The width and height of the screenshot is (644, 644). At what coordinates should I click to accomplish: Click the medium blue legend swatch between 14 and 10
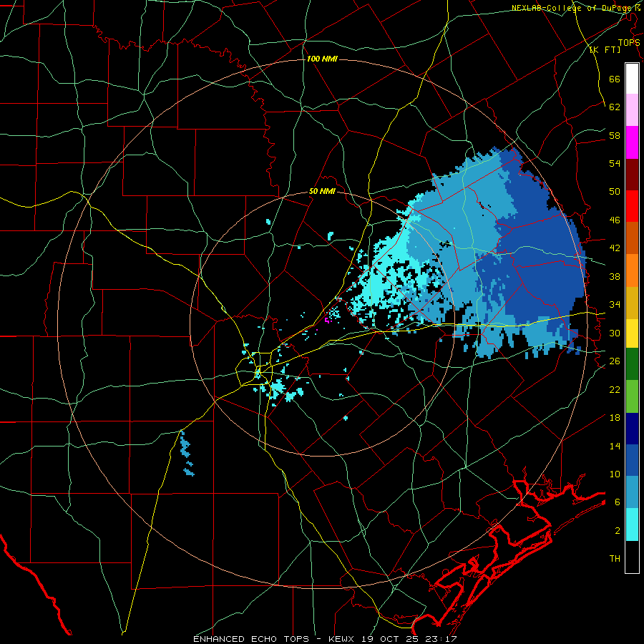(632, 460)
